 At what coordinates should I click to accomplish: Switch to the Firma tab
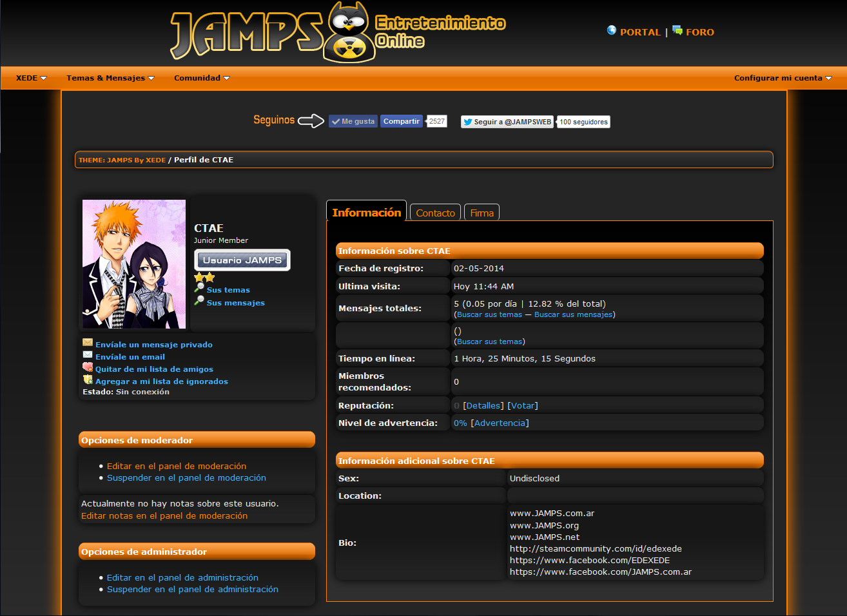point(482,213)
